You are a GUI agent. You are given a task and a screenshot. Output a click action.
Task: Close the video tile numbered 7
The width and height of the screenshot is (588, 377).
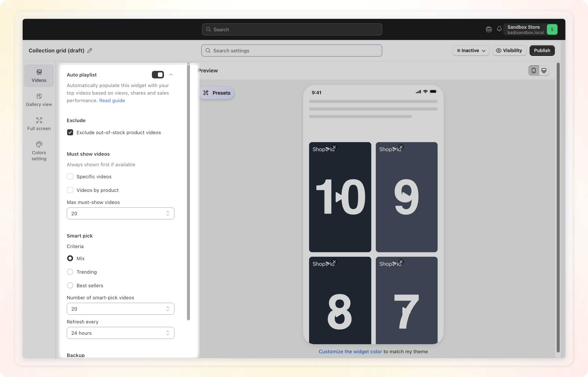coord(401,262)
